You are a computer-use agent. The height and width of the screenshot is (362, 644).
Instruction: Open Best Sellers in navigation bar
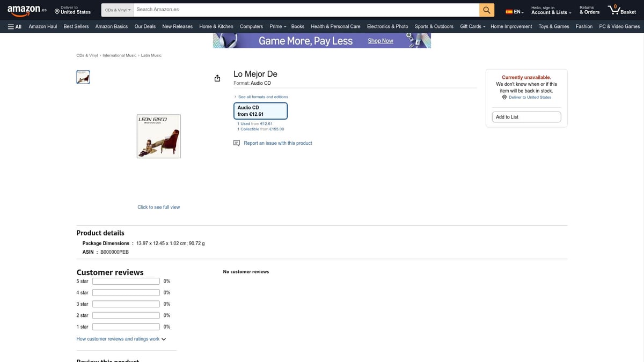(76, 26)
